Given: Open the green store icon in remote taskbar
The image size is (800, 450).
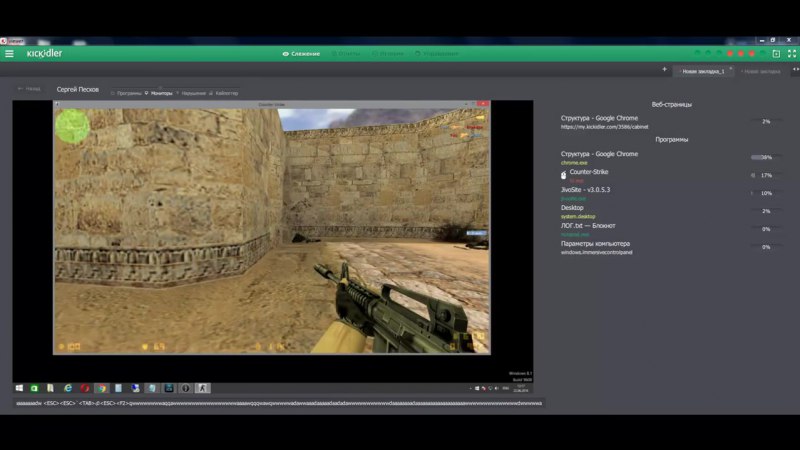Looking at the screenshot, I should click(34, 388).
